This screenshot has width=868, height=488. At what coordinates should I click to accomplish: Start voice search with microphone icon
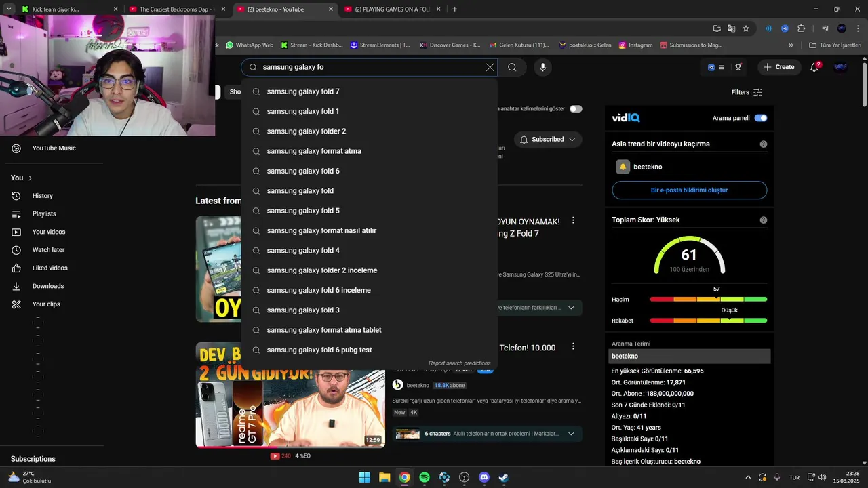[542, 67]
